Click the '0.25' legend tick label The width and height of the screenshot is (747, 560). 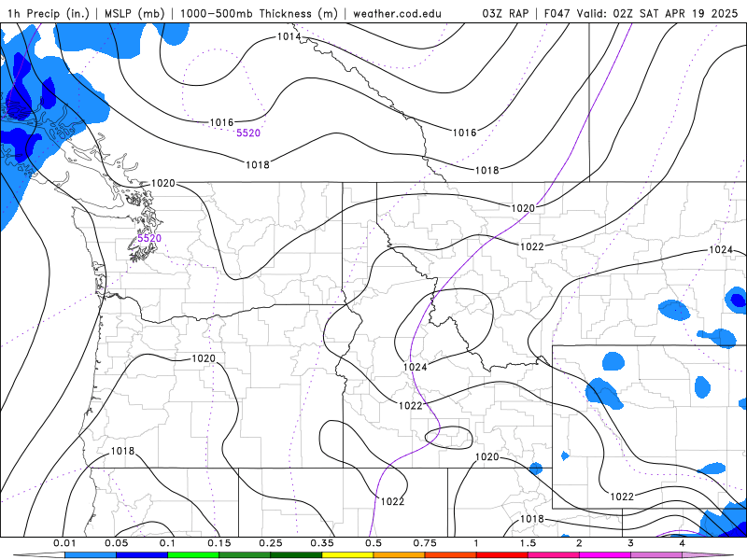coord(271,543)
